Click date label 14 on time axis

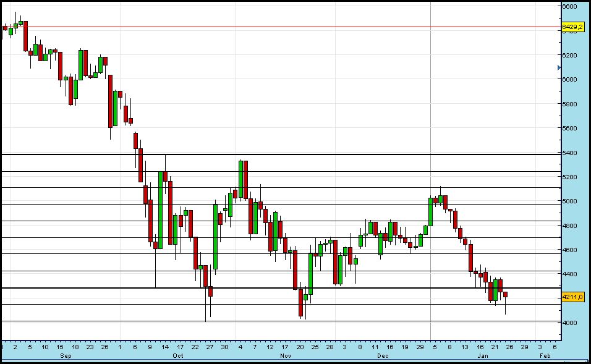click(x=165, y=347)
